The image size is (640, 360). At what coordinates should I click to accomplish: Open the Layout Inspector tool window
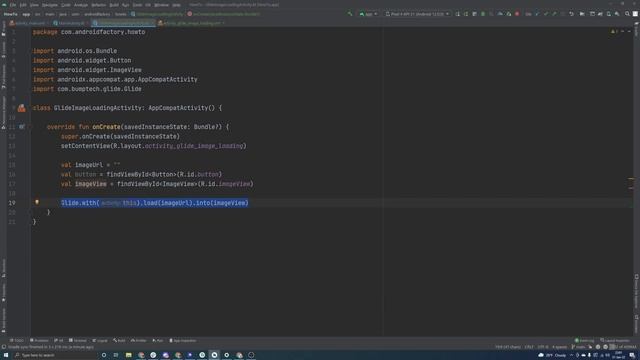[615, 340]
